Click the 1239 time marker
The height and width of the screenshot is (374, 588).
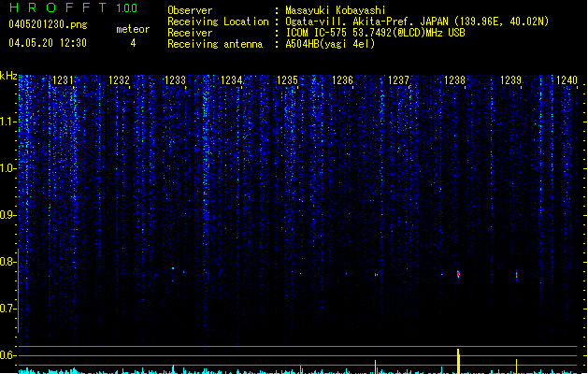(x=510, y=80)
